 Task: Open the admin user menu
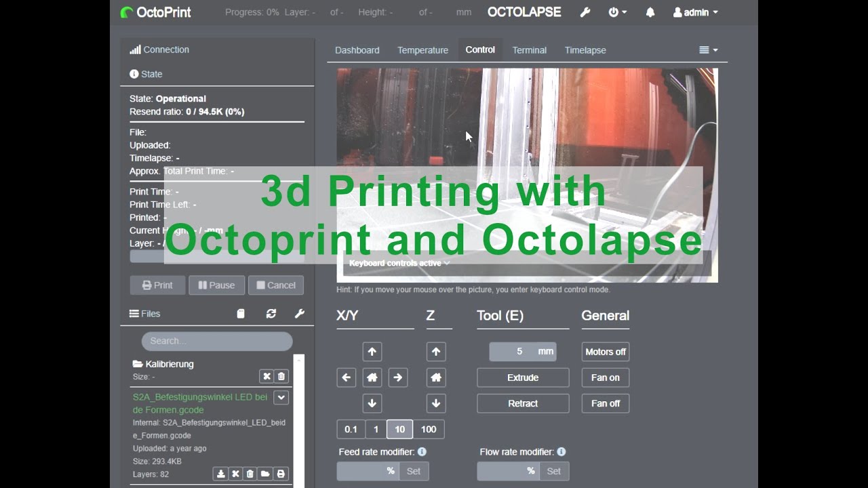[695, 12]
